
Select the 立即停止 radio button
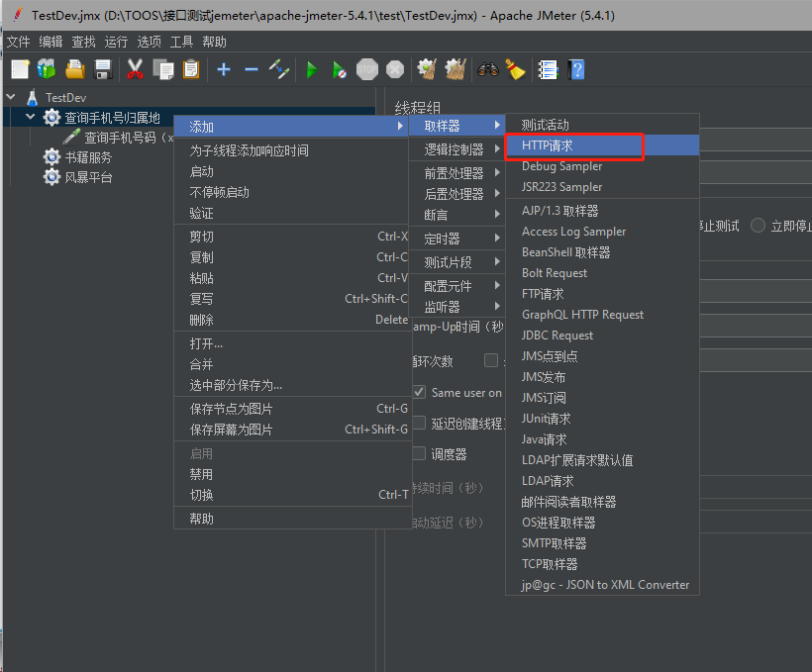click(759, 226)
